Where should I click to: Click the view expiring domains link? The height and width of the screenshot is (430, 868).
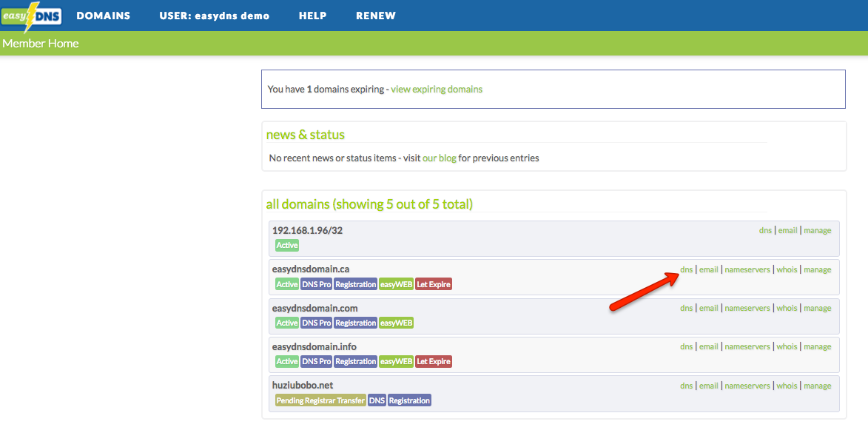(436, 89)
